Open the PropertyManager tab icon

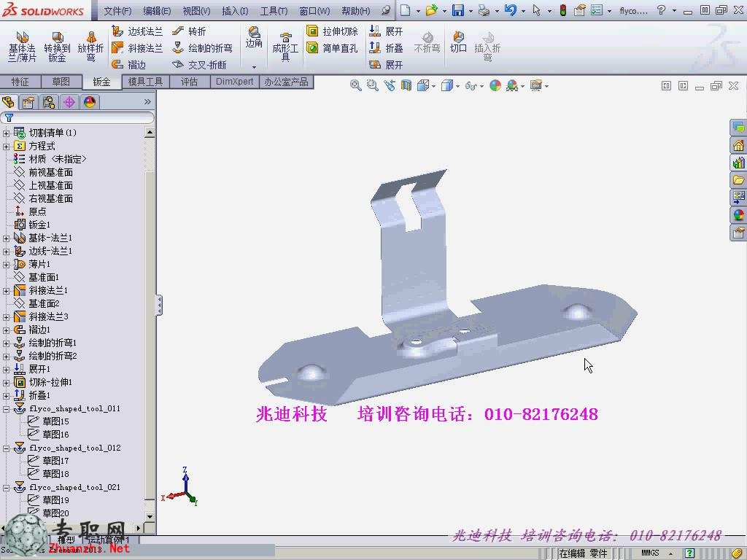click(x=28, y=102)
